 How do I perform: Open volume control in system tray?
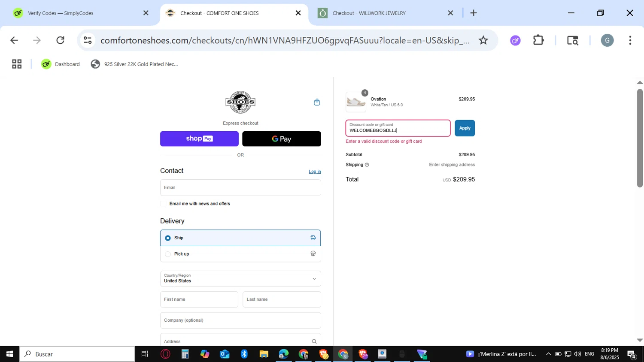click(577, 354)
